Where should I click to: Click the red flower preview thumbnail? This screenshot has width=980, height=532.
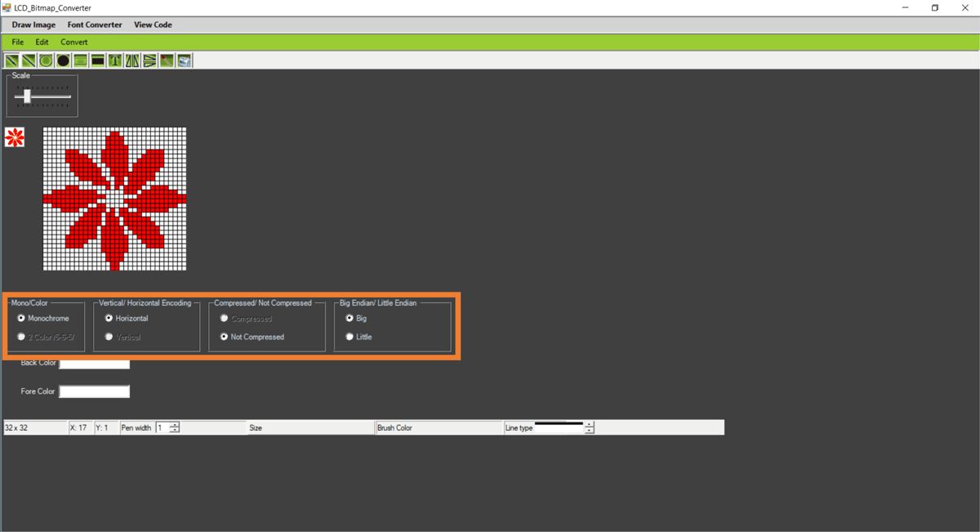click(x=15, y=137)
